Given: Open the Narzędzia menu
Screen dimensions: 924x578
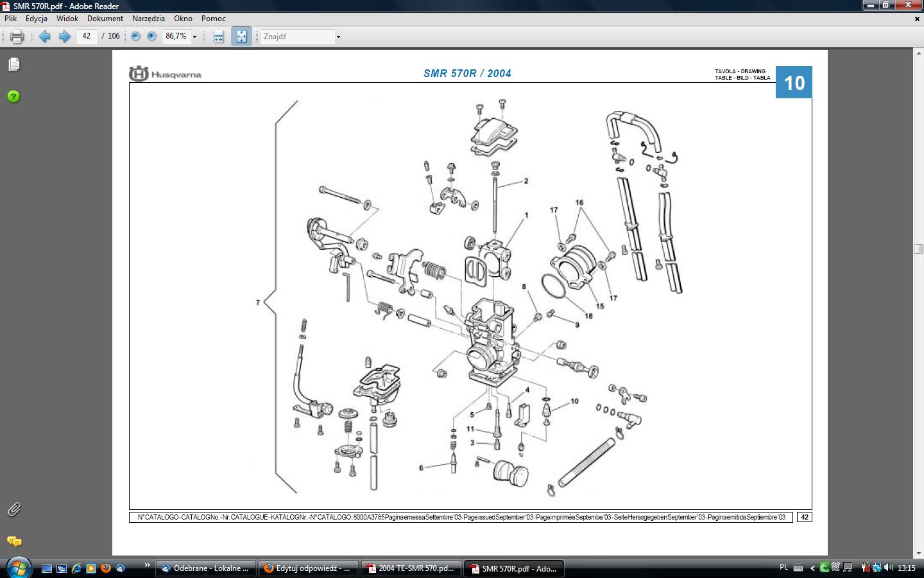Looking at the screenshot, I should click(148, 19).
